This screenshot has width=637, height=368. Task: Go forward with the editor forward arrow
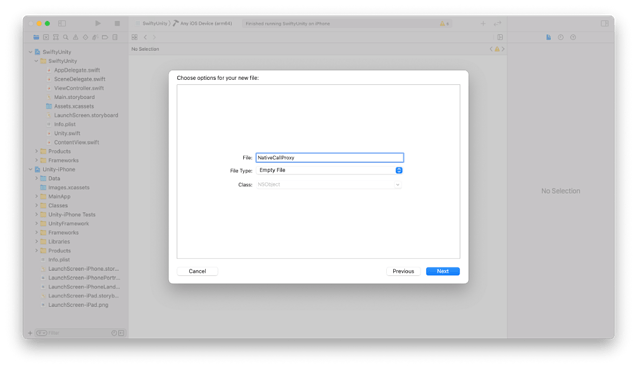tap(154, 37)
